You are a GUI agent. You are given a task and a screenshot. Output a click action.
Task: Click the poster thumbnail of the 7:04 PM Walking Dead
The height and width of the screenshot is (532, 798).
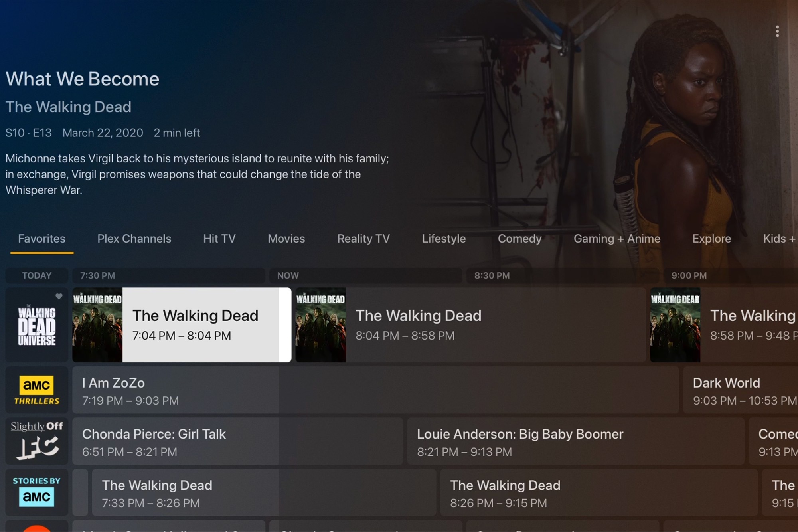[97, 325]
